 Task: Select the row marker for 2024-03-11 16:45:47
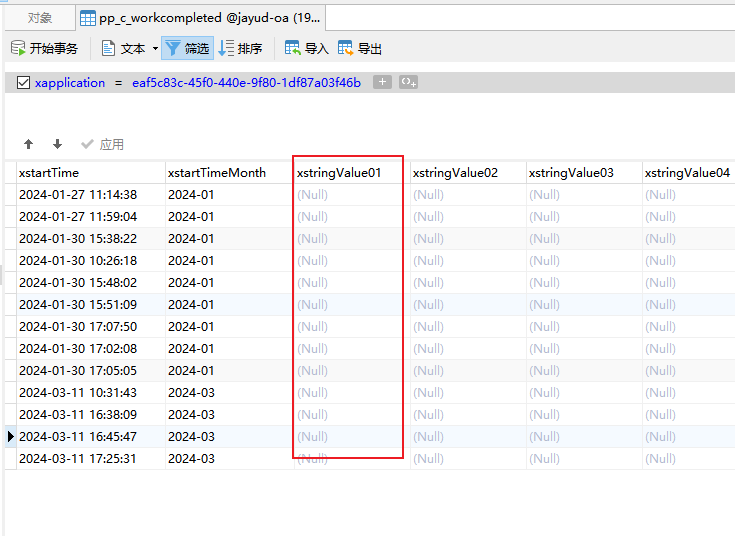point(11,437)
